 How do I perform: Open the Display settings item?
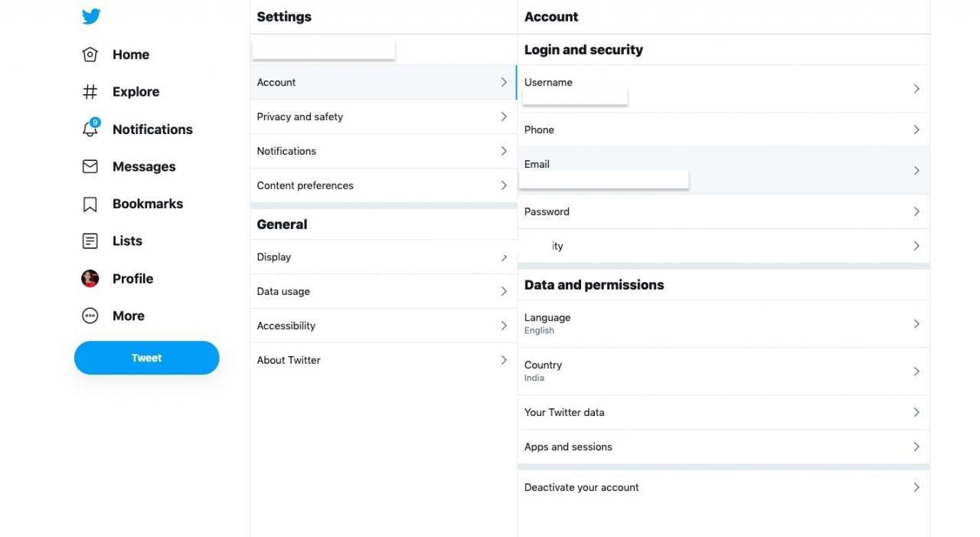[384, 257]
